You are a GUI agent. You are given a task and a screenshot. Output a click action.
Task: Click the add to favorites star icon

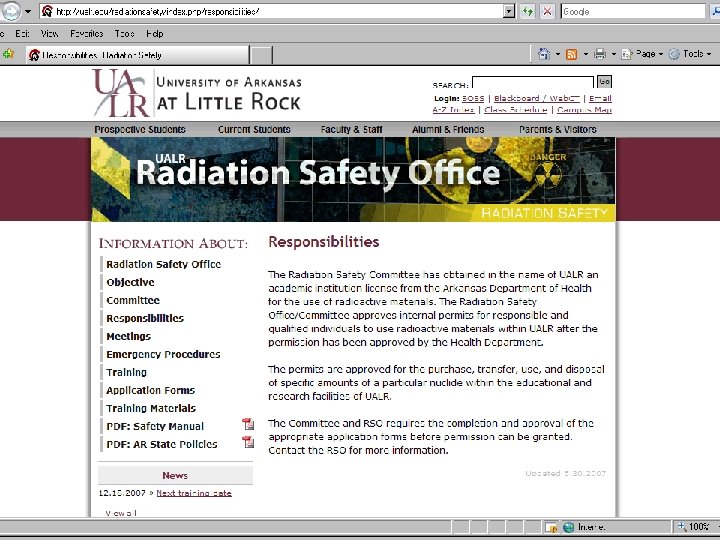8,54
